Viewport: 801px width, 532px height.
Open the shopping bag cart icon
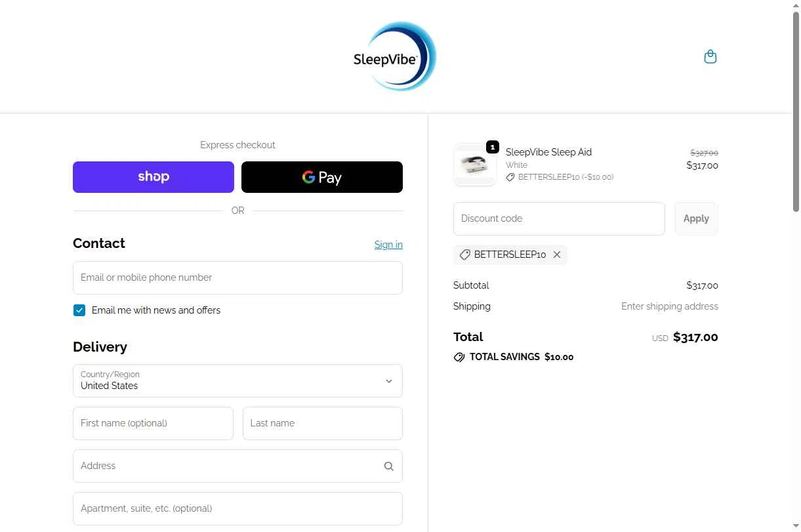(x=710, y=56)
